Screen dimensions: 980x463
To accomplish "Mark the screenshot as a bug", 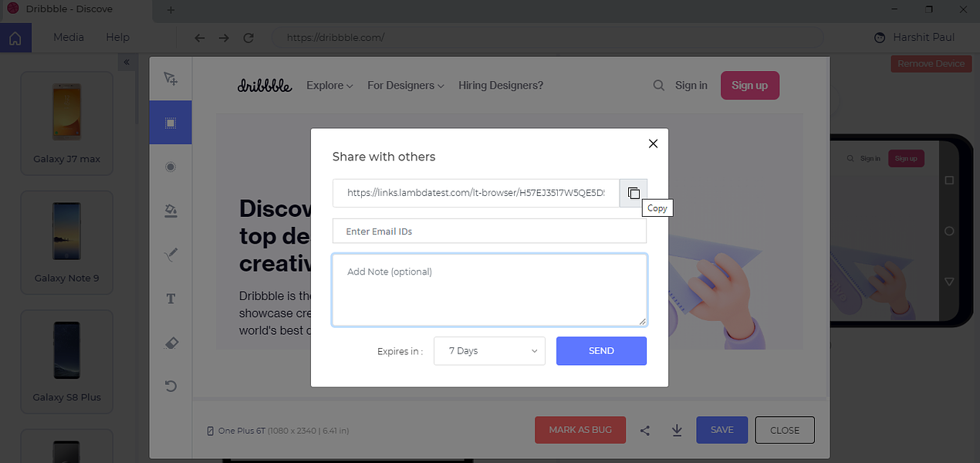I will click(580, 430).
